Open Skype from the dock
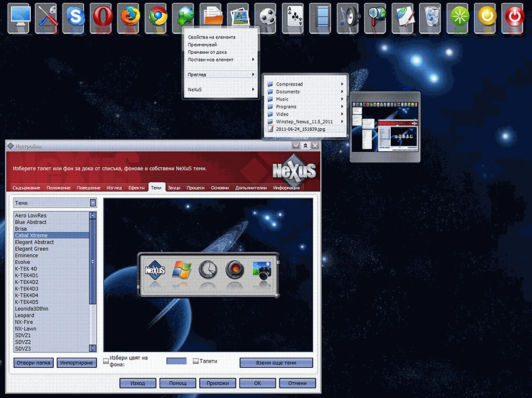The image size is (532, 398). 74,18
